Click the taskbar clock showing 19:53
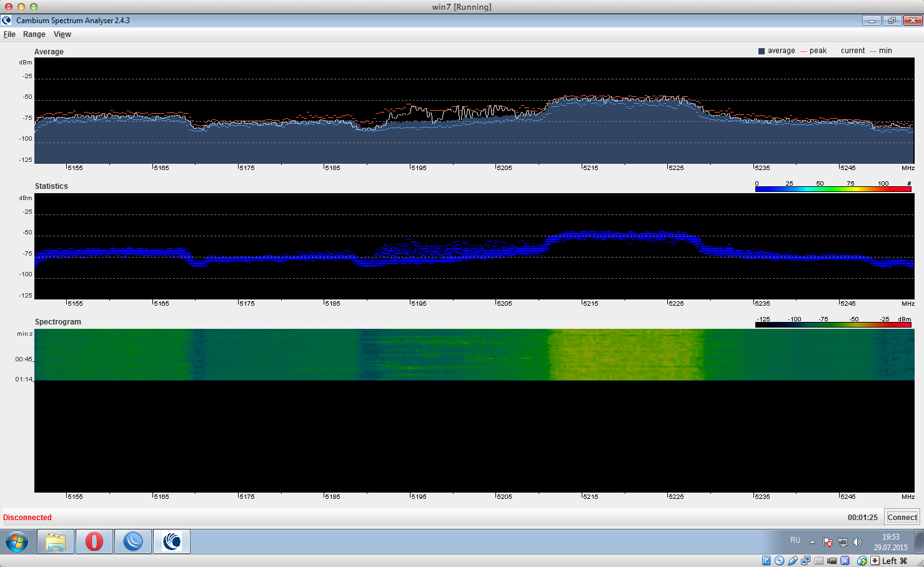Viewport: 924px width, 567px height. [x=890, y=542]
